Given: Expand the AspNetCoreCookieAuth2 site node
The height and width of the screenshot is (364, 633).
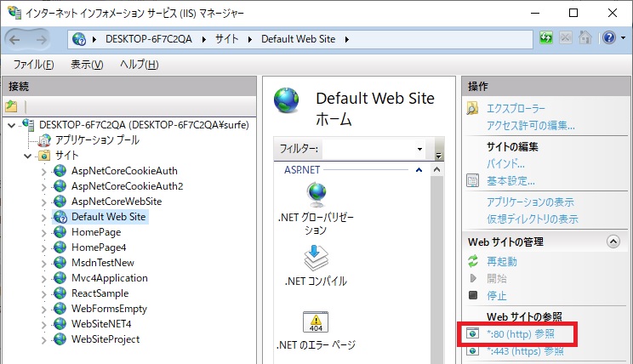Looking at the screenshot, I should click(x=44, y=187).
